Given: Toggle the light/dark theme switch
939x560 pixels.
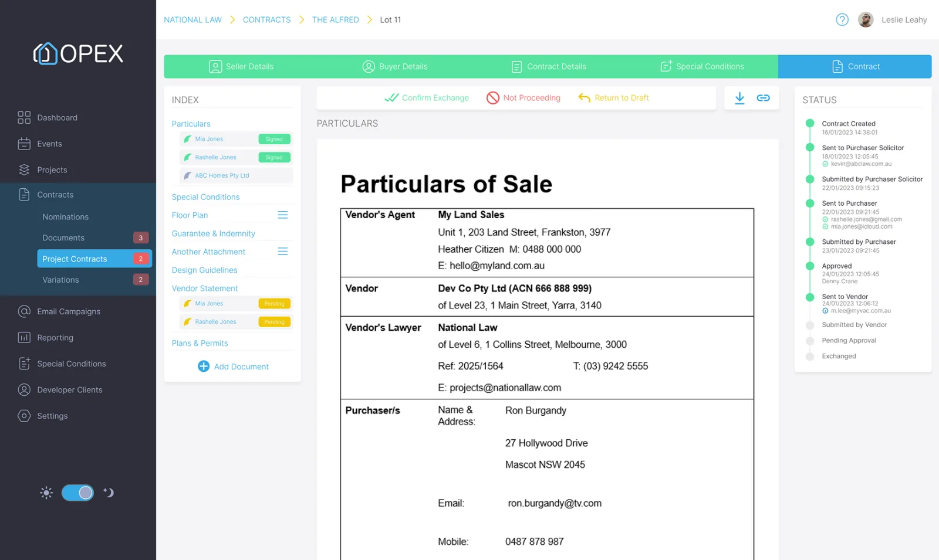Looking at the screenshot, I should click(77, 493).
